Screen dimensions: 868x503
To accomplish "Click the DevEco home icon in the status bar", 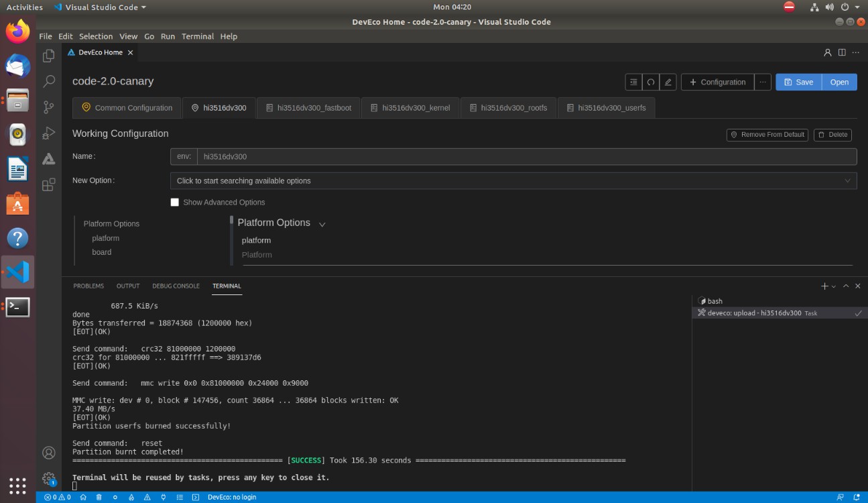I will [83, 498].
